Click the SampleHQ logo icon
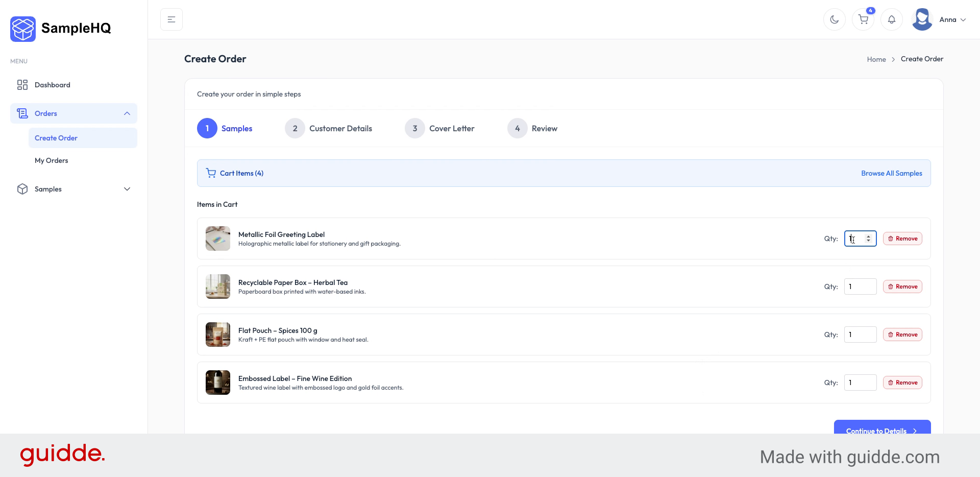980x477 pixels. pos(23,29)
